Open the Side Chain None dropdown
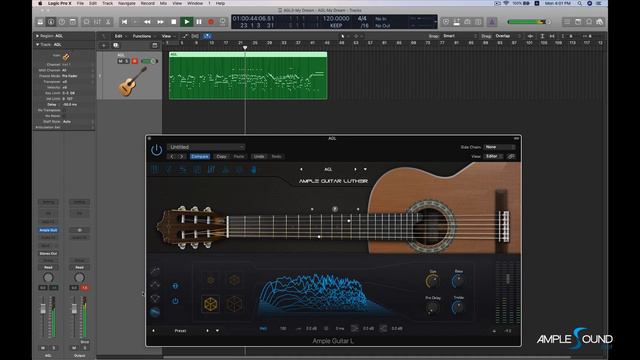 pyautogui.click(x=500, y=147)
